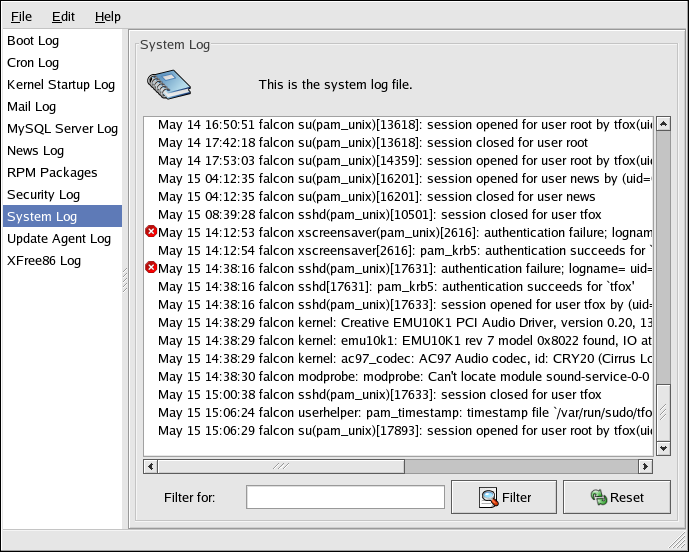689x552 pixels.
Task: Click the Filter for text field
Action: pos(345,497)
